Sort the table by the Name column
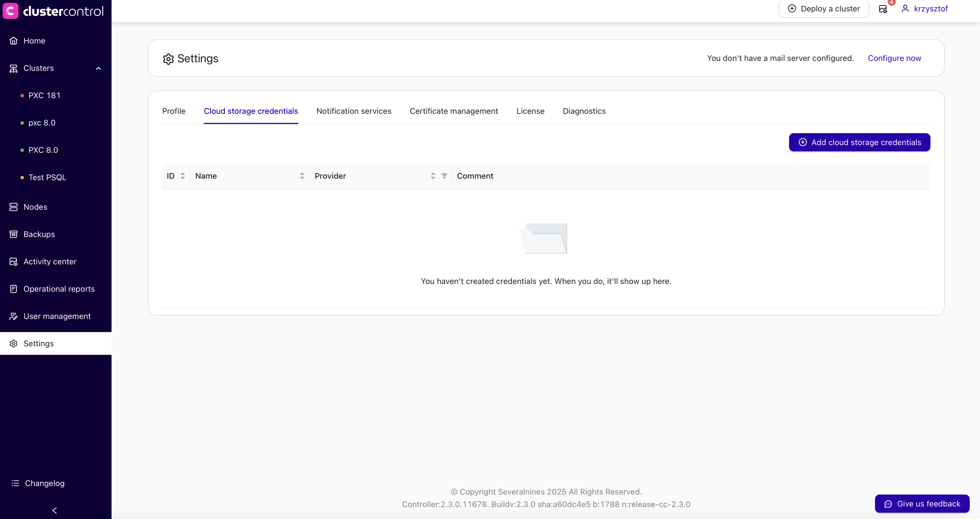The image size is (980, 519). 302,176
